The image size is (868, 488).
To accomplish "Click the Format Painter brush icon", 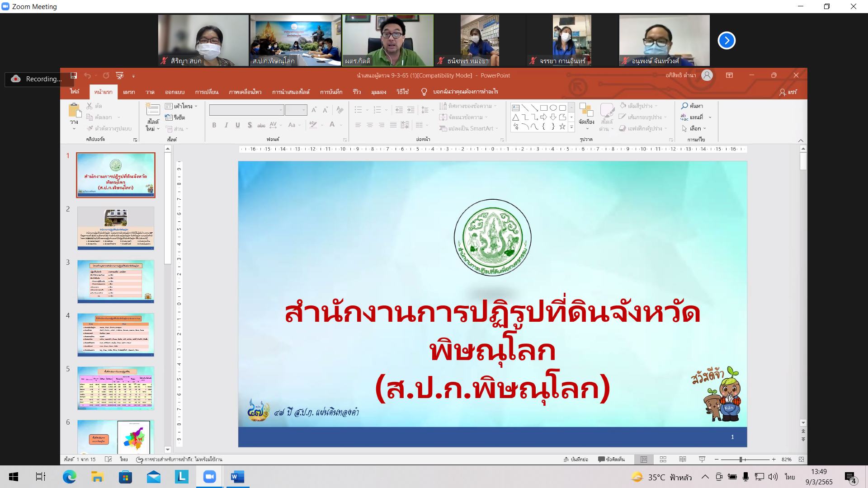I will (90, 129).
